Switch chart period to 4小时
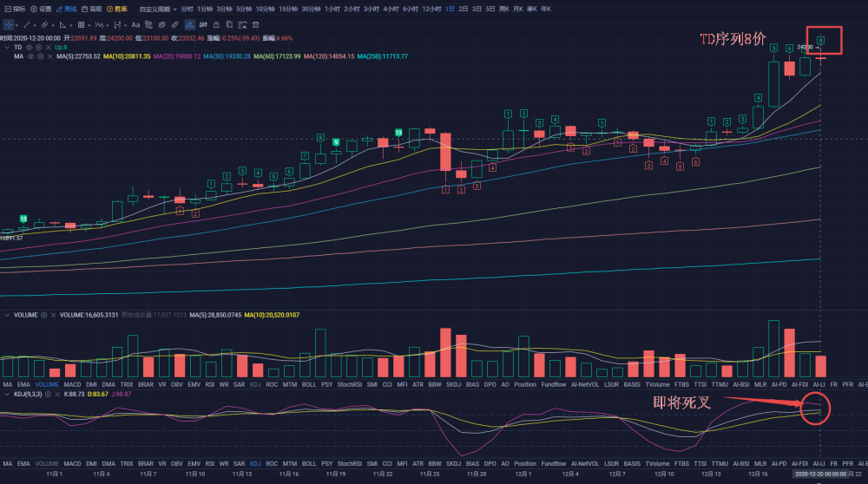Screen dimensions: 868x484 coord(391,9)
